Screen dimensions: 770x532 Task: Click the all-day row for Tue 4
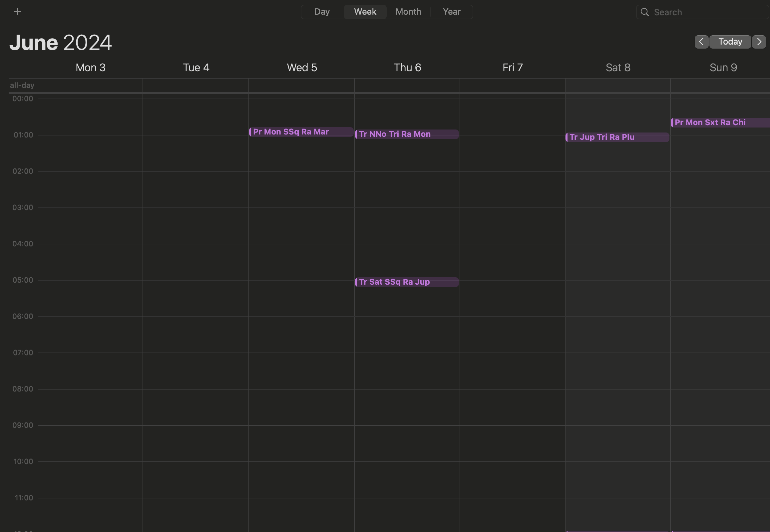[x=196, y=85]
